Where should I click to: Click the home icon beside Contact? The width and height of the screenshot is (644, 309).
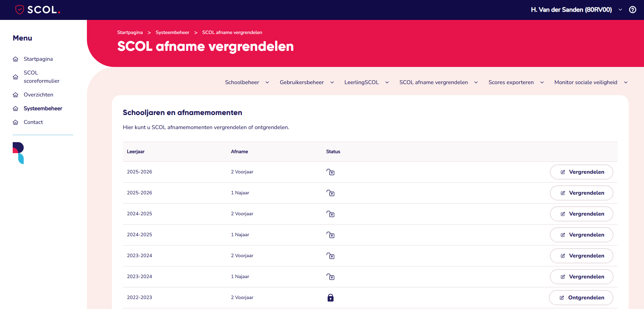pos(15,122)
